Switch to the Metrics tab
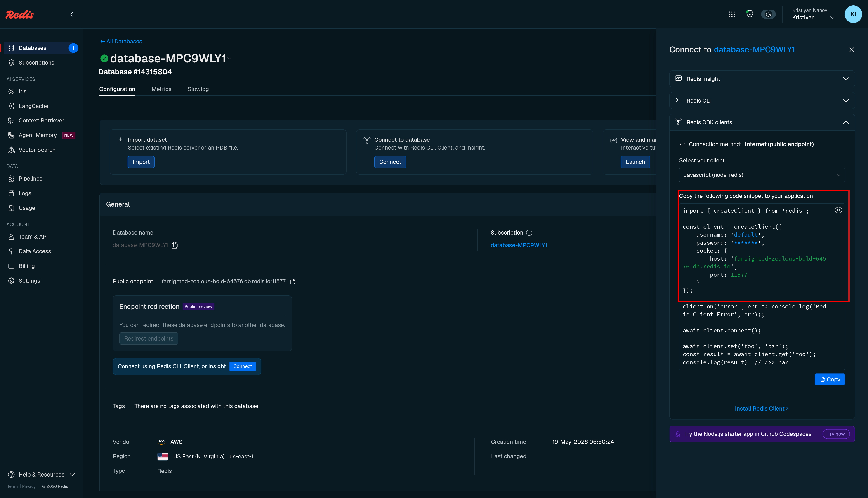868x498 pixels. click(x=161, y=89)
